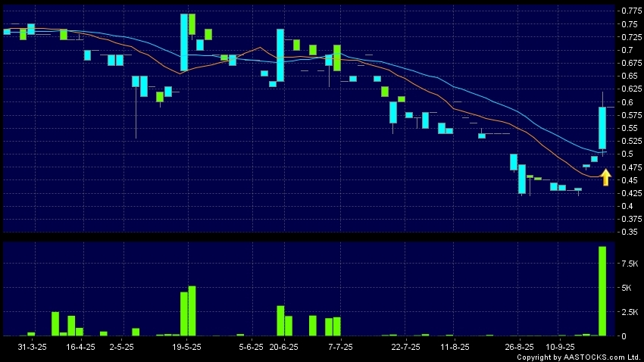
Task: Select the 0.65 price axis label
Action: tap(630, 76)
